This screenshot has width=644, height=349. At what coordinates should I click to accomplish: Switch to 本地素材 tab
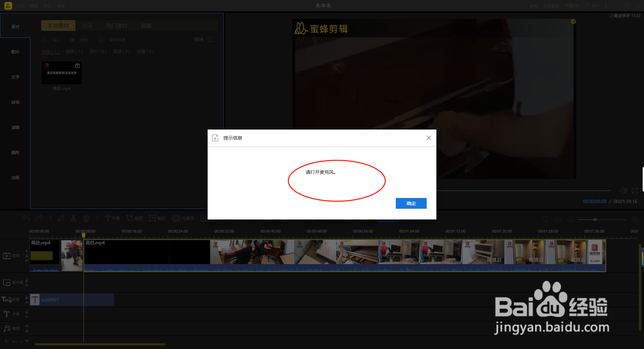click(58, 26)
